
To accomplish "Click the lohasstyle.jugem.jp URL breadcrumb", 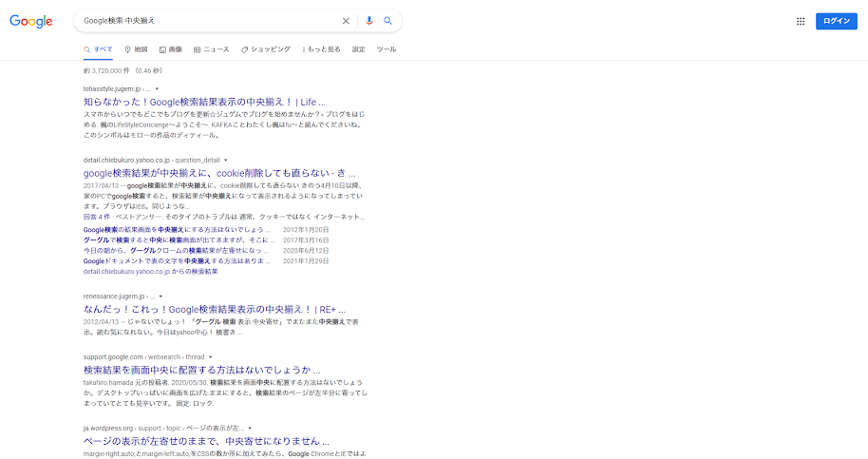I will tap(117, 89).
